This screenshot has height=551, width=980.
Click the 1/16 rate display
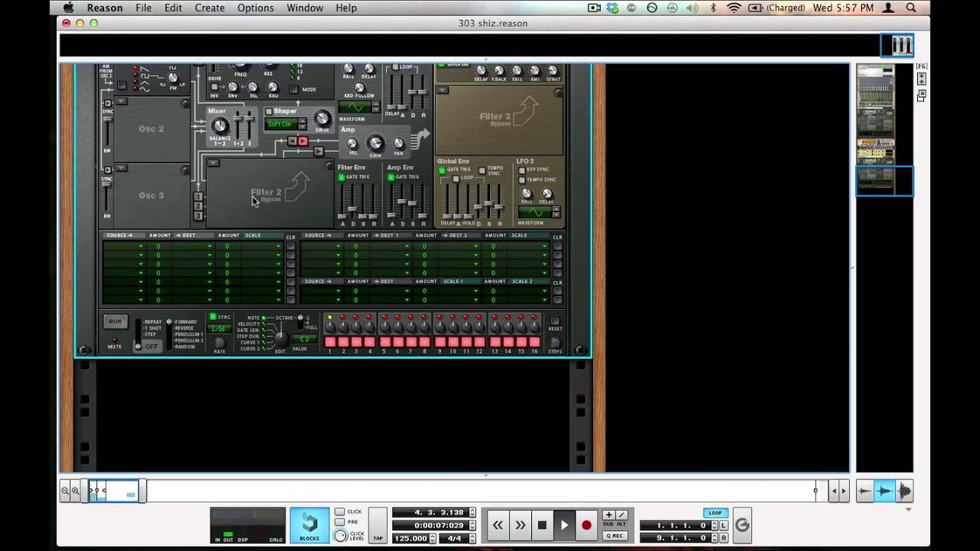tap(218, 329)
